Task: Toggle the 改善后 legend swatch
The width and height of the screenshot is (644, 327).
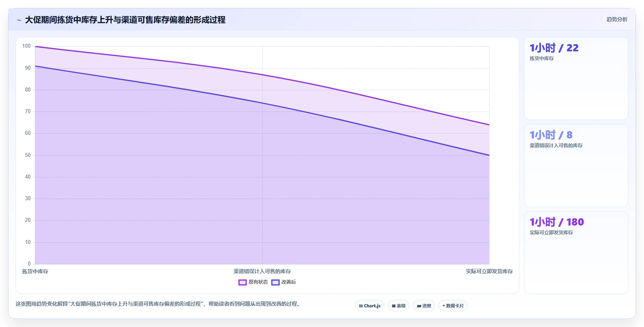Action: 275,282
